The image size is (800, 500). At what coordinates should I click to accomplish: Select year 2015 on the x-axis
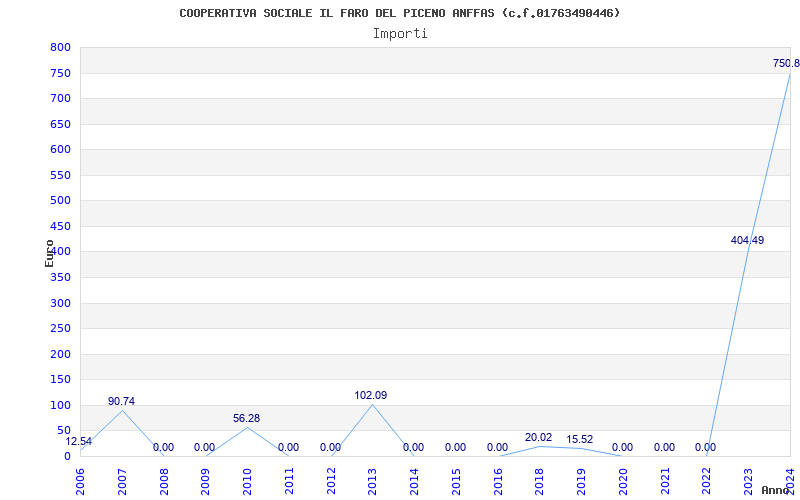tap(456, 482)
